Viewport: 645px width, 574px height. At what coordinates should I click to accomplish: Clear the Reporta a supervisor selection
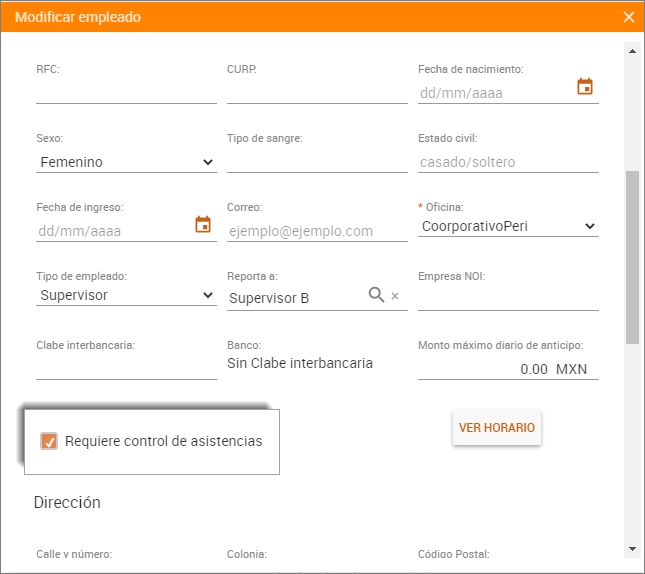395,296
